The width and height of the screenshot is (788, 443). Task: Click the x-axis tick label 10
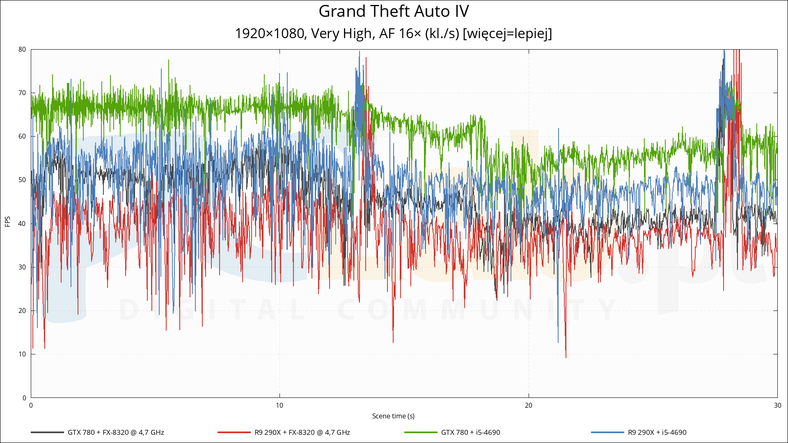[x=279, y=405]
